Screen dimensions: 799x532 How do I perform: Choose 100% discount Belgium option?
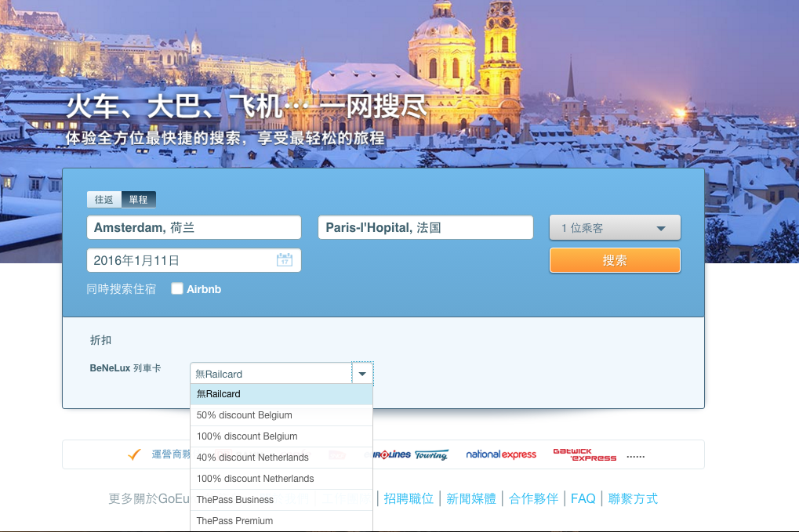281,436
